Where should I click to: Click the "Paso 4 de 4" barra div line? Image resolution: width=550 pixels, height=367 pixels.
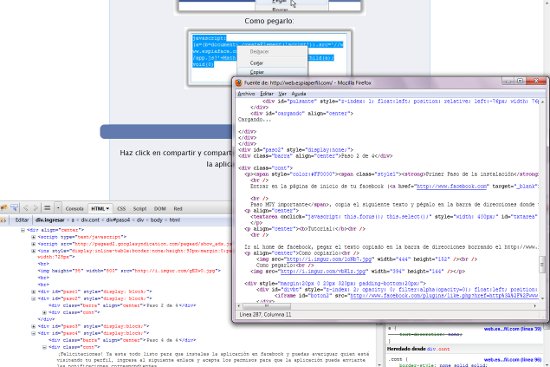[122, 340]
